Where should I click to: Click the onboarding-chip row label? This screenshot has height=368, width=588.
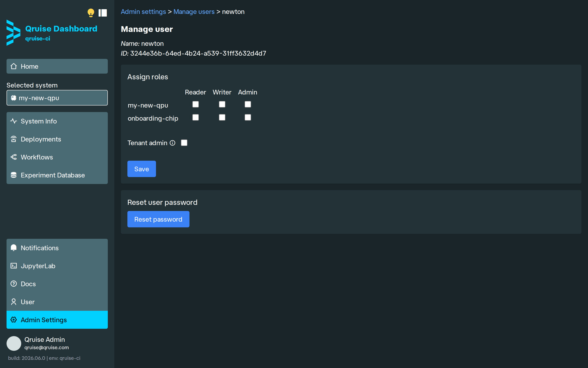[153, 118]
